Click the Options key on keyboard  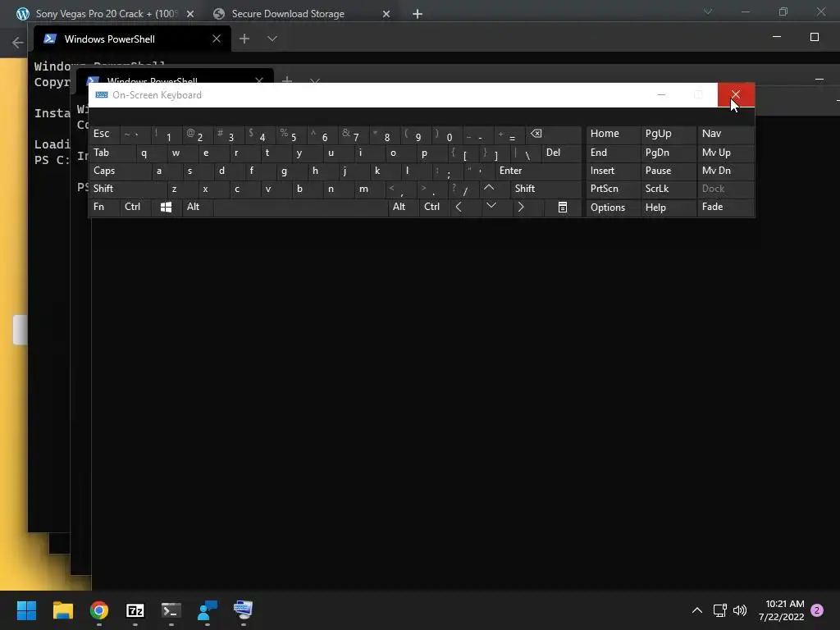tap(613, 208)
